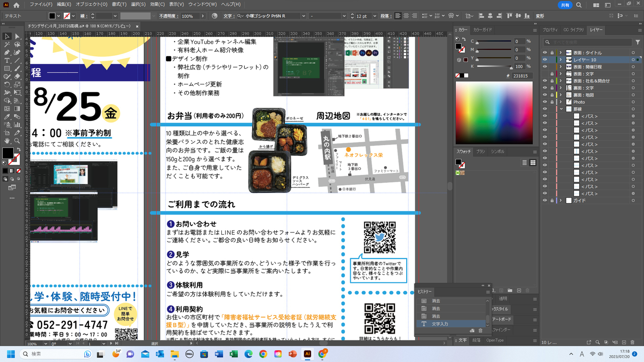Select the Paintbrush tool
Viewport: 644px width, 362px height.
(x=17, y=68)
